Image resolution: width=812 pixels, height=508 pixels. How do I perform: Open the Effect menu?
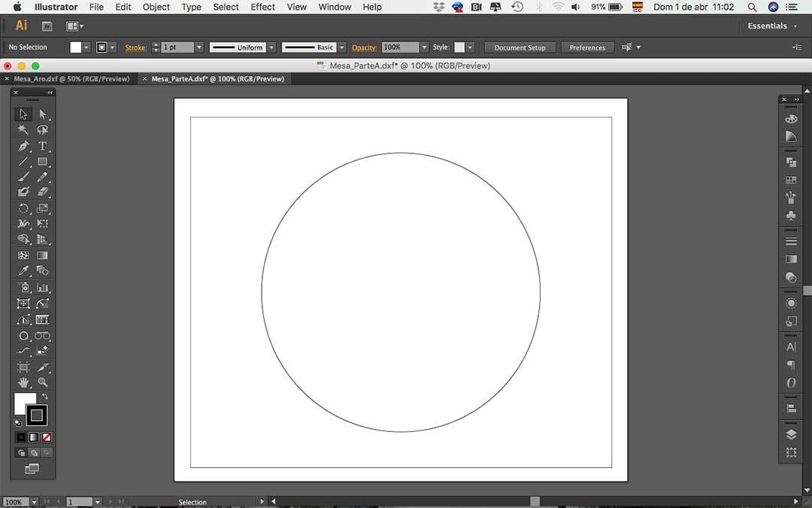pos(262,7)
